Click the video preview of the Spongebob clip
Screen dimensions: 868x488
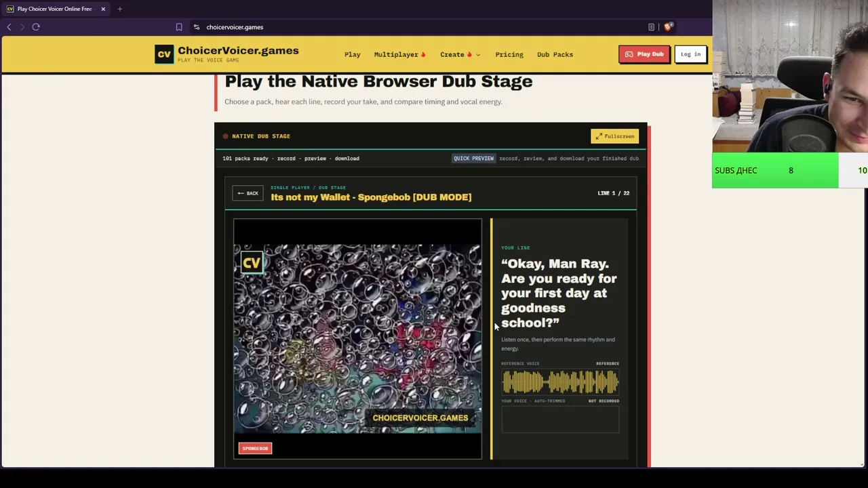[x=357, y=339]
